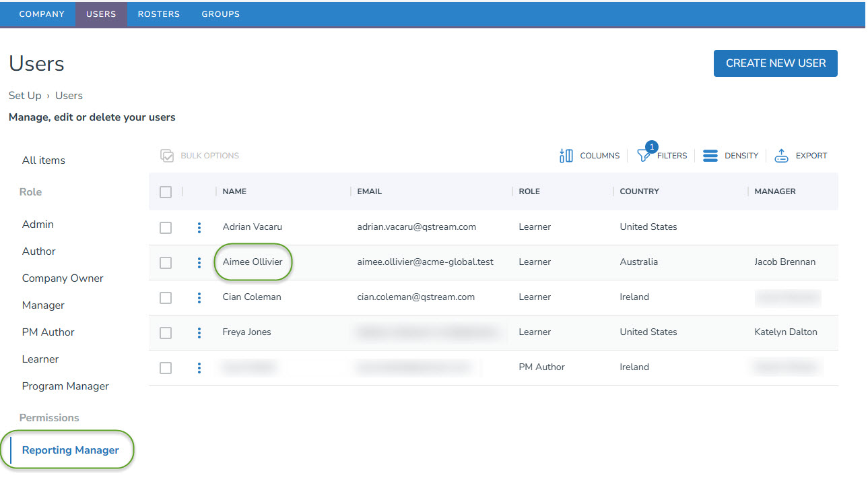
Task: Click the name Adrian Vacaru
Action: [x=252, y=227]
